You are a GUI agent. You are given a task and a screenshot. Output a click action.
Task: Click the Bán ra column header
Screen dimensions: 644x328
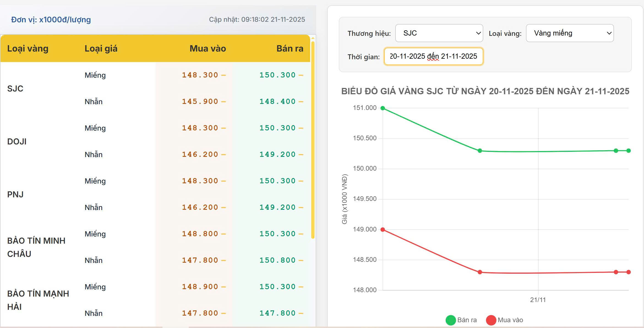click(290, 49)
